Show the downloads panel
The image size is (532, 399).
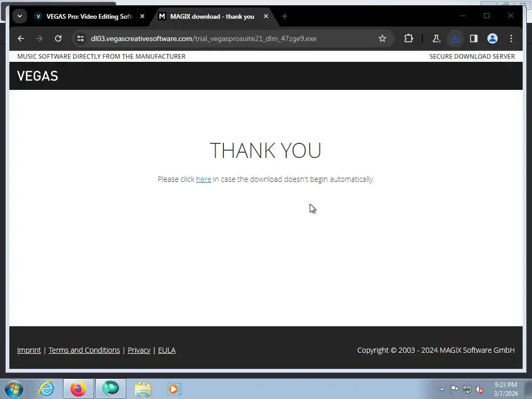tap(455, 38)
